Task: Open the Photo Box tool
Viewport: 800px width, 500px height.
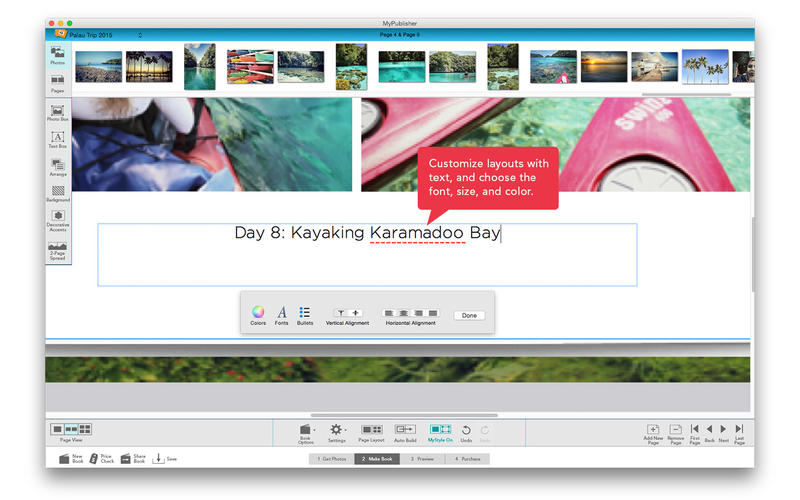Action: point(57,110)
